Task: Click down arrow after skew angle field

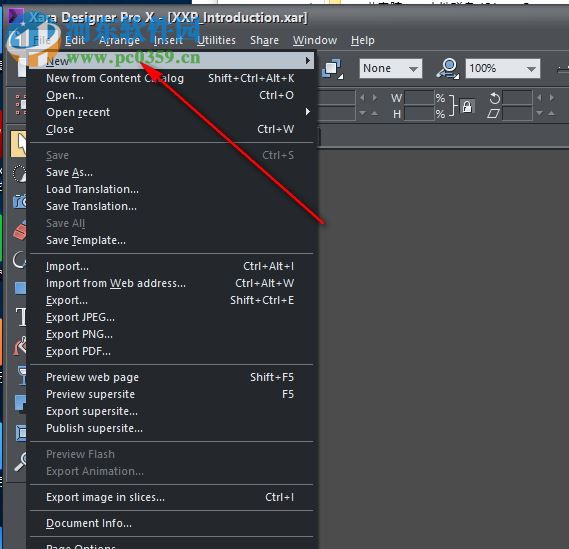Action: point(539,113)
